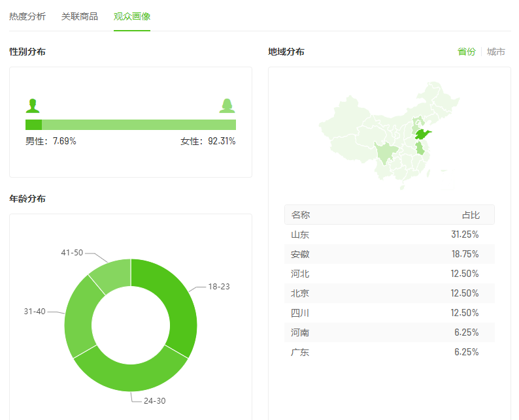The width and height of the screenshot is (519, 420).
Task: Click the 占比 column header
Action: pos(471,215)
